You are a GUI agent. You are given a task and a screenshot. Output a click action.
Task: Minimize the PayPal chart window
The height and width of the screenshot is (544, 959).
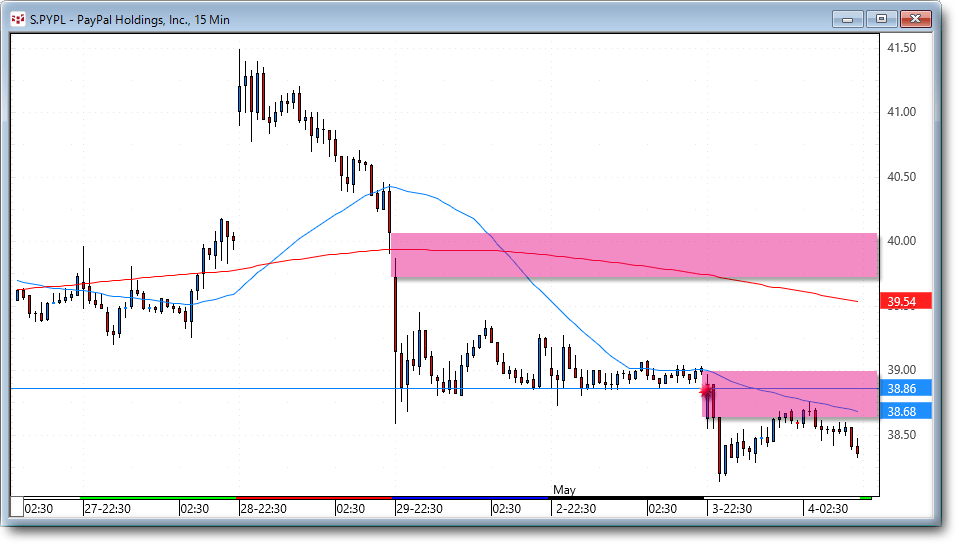coord(847,19)
